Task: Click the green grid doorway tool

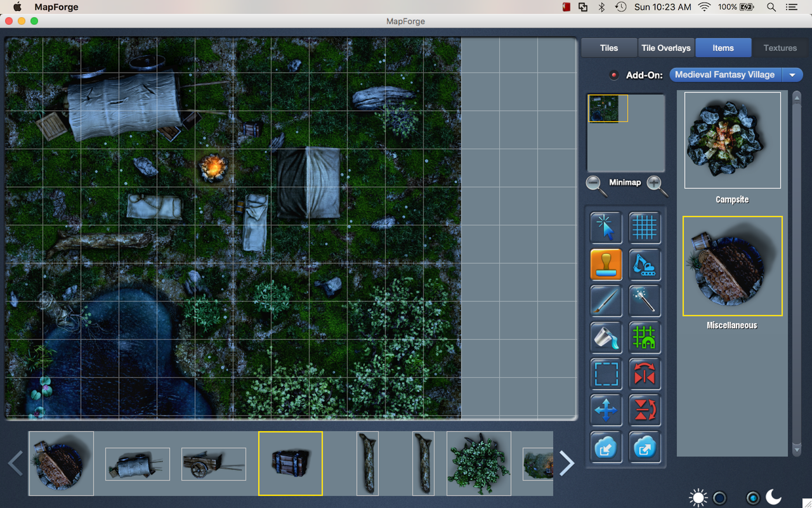Action: click(x=645, y=337)
